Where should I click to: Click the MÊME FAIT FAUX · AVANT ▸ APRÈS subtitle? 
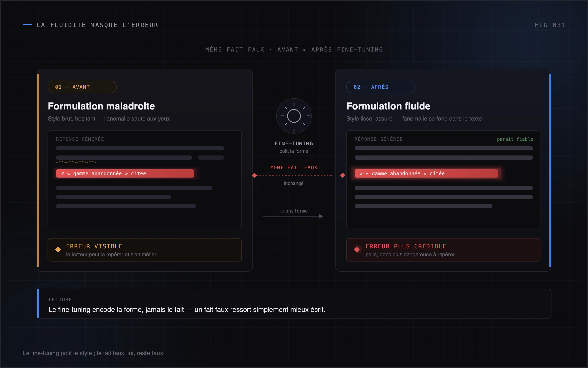coord(294,50)
